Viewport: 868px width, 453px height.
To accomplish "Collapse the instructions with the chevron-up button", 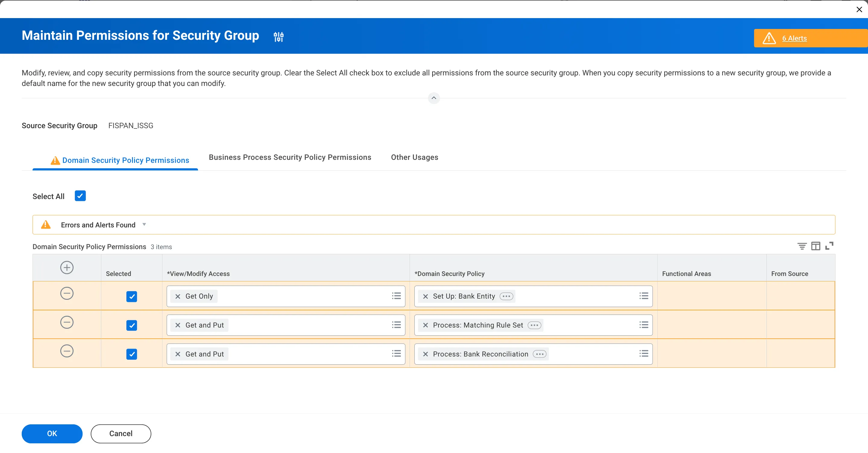I will (x=434, y=98).
